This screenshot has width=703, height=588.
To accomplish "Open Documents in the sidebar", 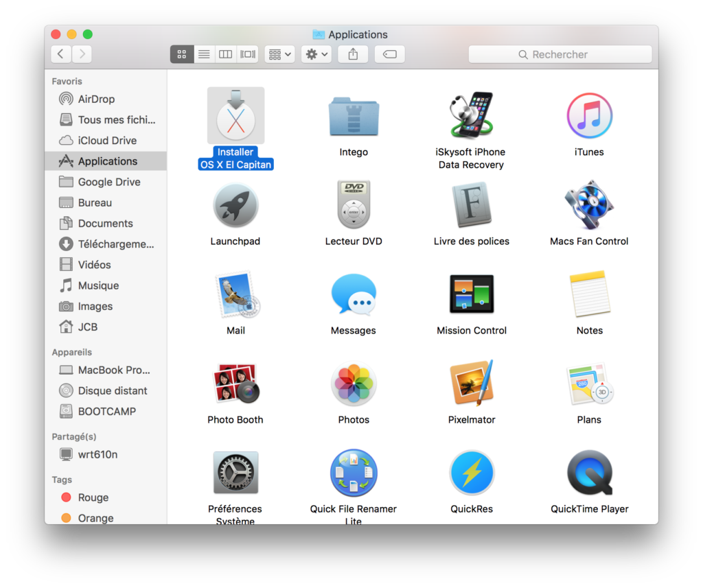I will pos(106,223).
